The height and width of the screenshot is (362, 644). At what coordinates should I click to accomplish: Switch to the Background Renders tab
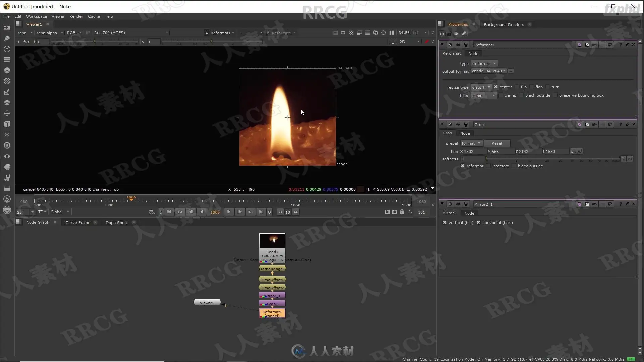[504, 25]
